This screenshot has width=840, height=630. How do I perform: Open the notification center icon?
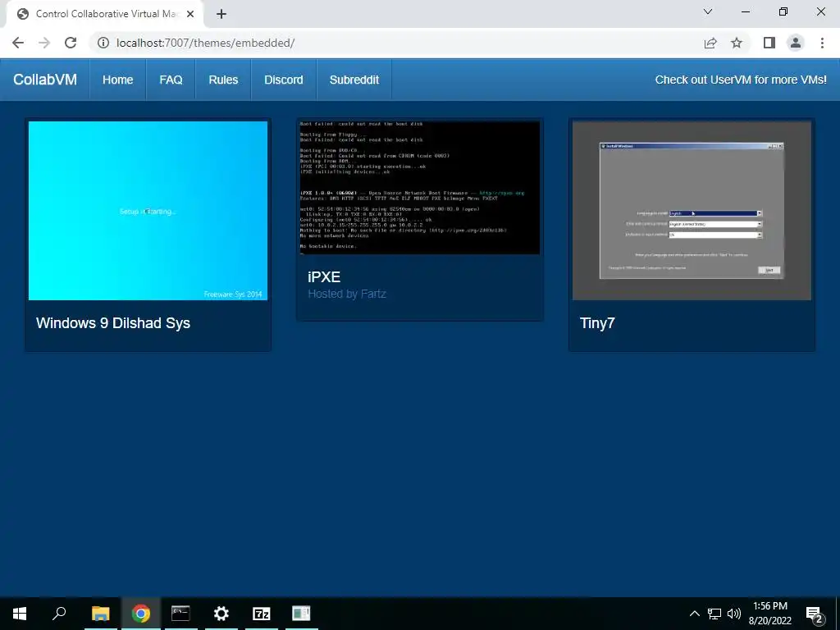pos(815,614)
